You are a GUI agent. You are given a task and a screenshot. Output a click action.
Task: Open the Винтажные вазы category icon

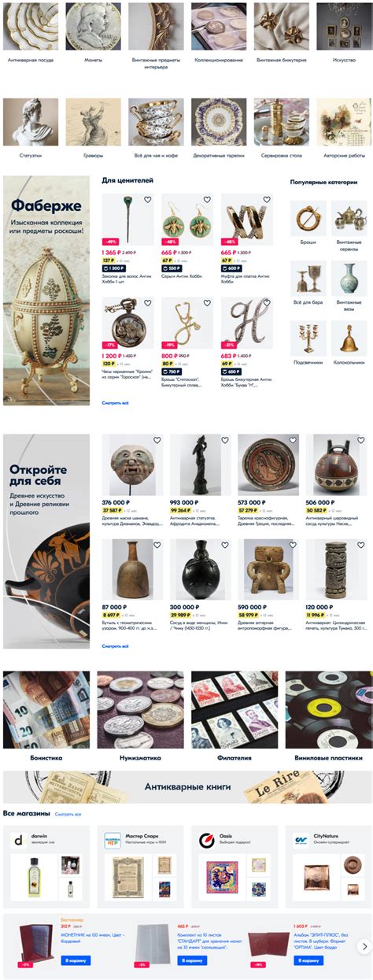[x=349, y=277]
